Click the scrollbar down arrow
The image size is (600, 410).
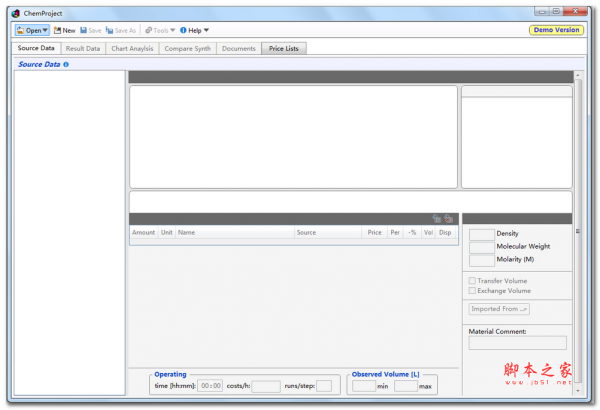pos(578,391)
